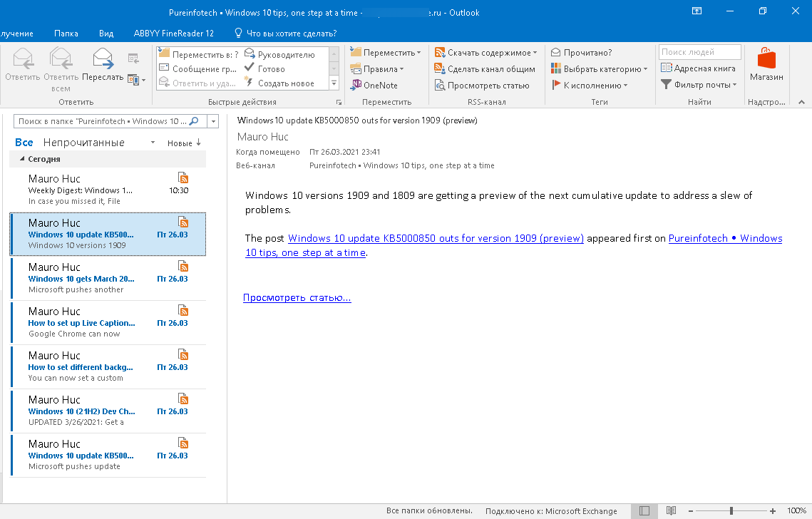Open the 'How to set up Live Caption...' message
The height and width of the screenshot is (519, 812).
point(108,322)
